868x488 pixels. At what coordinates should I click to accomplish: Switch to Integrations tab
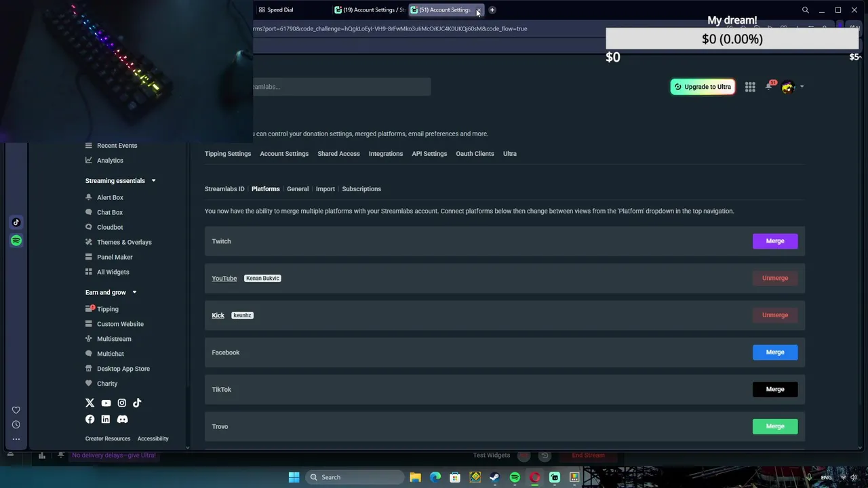click(x=386, y=154)
